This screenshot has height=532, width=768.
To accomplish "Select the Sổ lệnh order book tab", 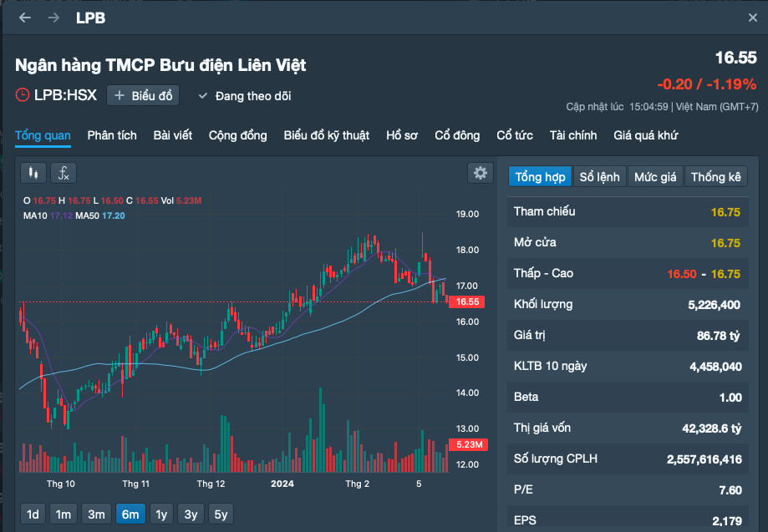I will [599, 177].
